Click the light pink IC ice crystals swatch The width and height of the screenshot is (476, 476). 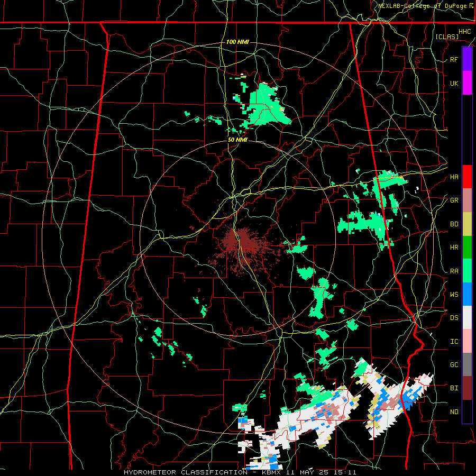coord(467,341)
